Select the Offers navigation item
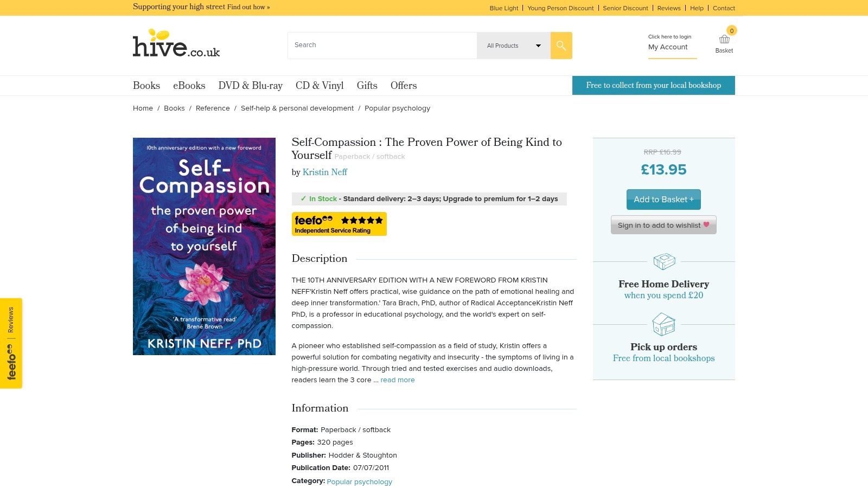Image resolution: width=868 pixels, height=488 pixels. [x=404, y=85]
